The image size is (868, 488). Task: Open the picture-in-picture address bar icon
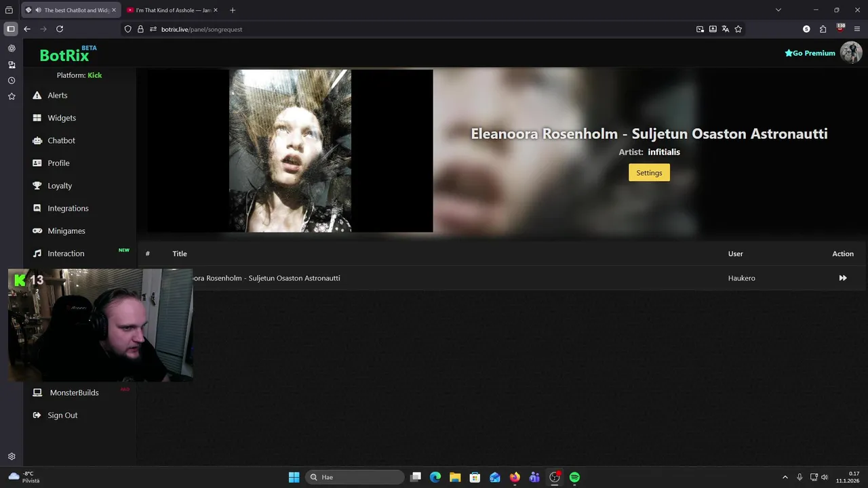[700, 29]
